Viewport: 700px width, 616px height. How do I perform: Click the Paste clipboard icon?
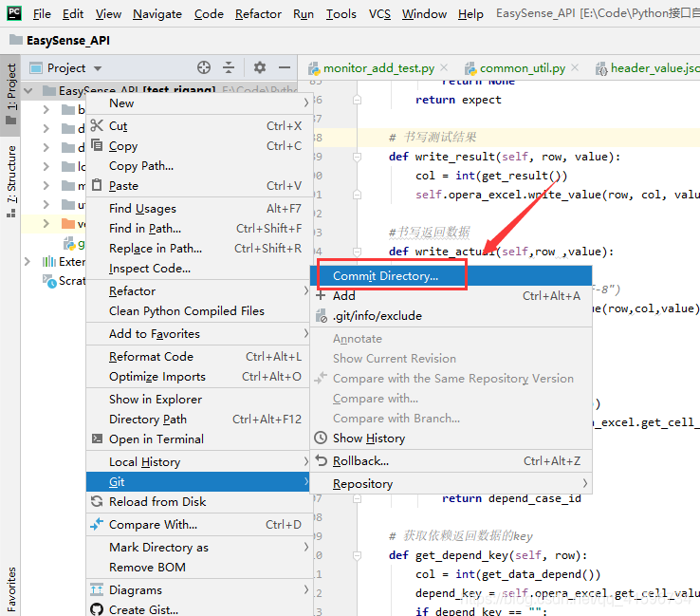pyautogui.click(x=97, y=185)
